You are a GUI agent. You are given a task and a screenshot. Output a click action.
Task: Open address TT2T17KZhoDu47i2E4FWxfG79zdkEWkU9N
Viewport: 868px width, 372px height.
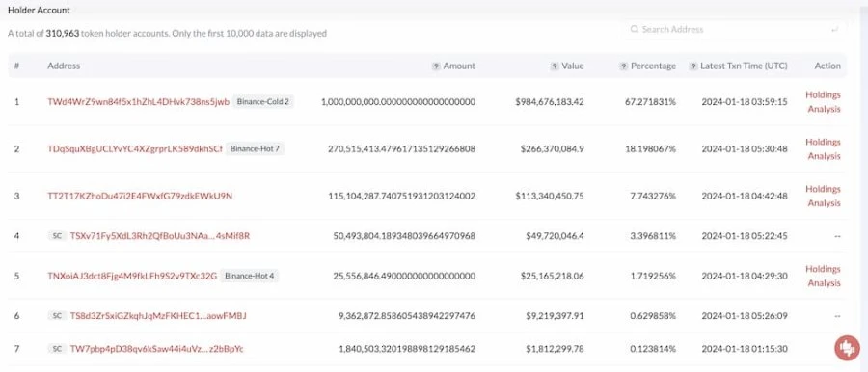(x=140, y=196)
